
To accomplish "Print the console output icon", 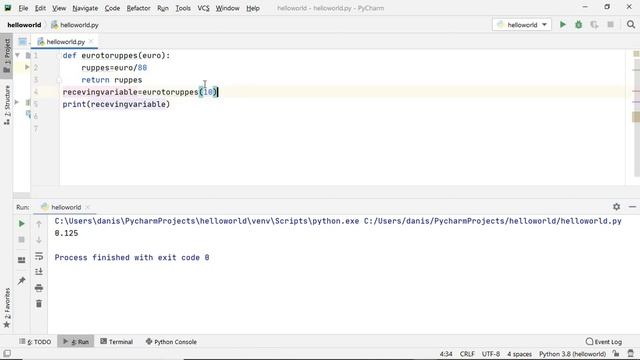I will (39, 288).
